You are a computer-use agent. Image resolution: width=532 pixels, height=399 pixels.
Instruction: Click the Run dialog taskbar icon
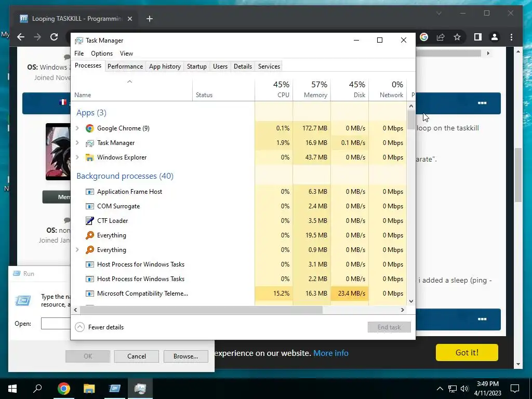coord(115,389)
